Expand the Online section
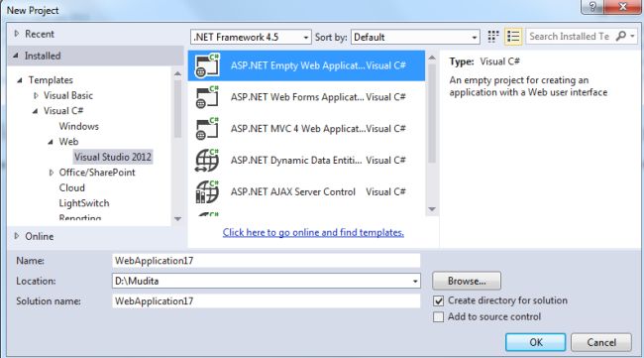Image resolution: width=644 pixels, height=358 pixels. (x=17, y=236)
